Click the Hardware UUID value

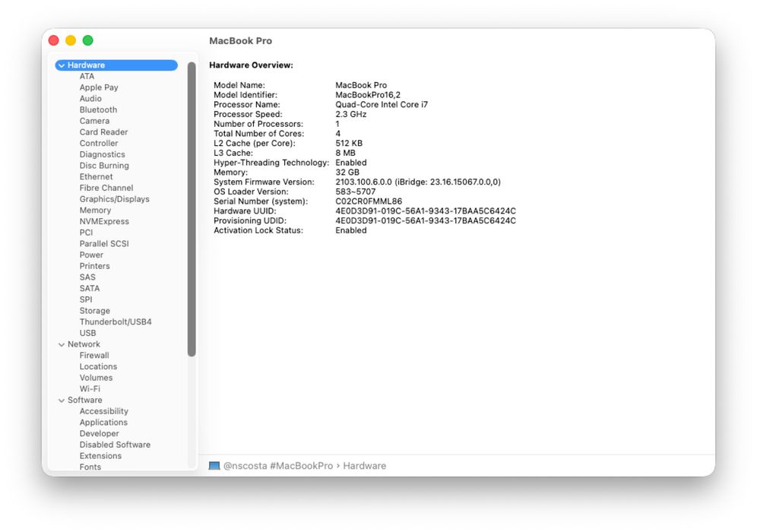[x=426, y=211]
